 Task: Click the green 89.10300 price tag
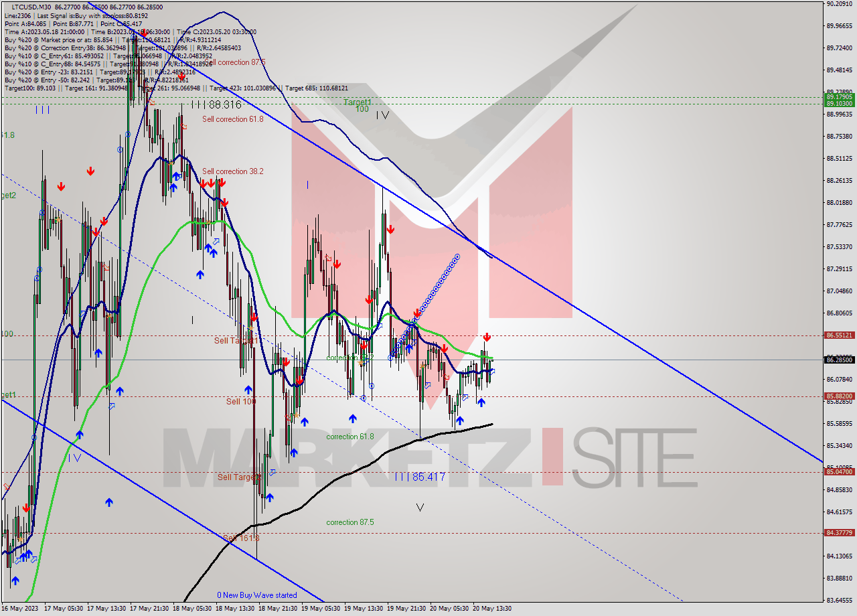pyautogui.click(x=839, y=103)
